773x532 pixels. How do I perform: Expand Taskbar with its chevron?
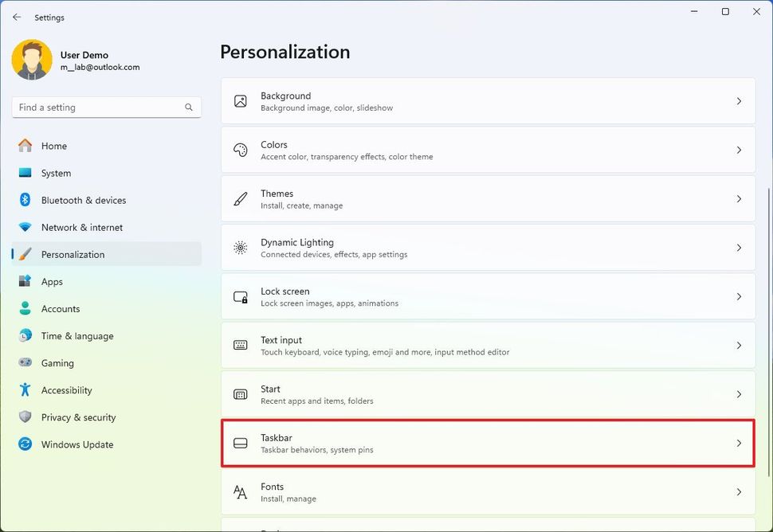coord(739,443)
